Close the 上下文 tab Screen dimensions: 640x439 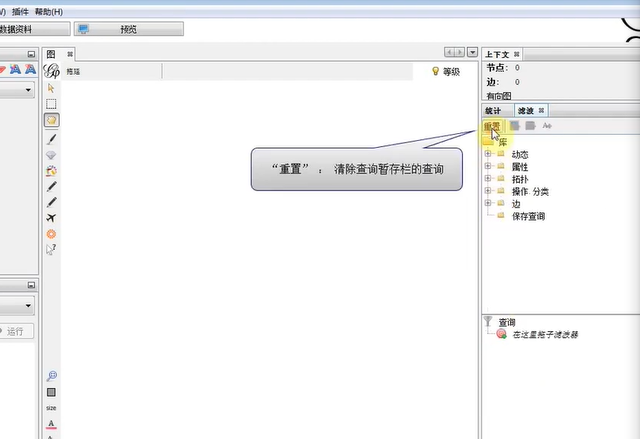[x=516, y=54]
